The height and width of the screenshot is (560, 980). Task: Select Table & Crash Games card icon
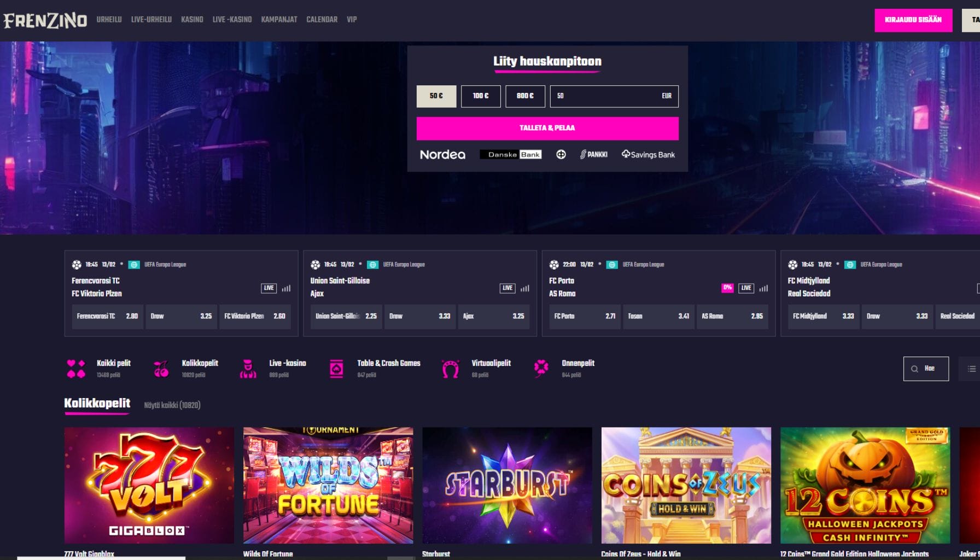(336, 369)
